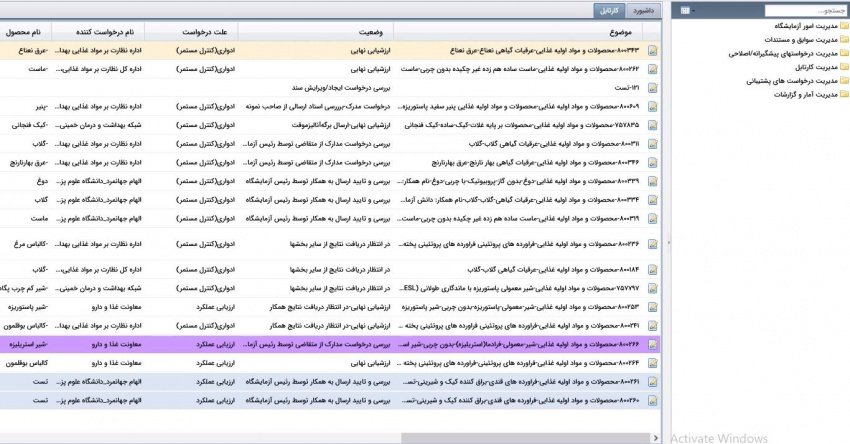Open edit icon for request 800339
The image size is (850, 444).
pyautogui.click(x=653, y=182)
